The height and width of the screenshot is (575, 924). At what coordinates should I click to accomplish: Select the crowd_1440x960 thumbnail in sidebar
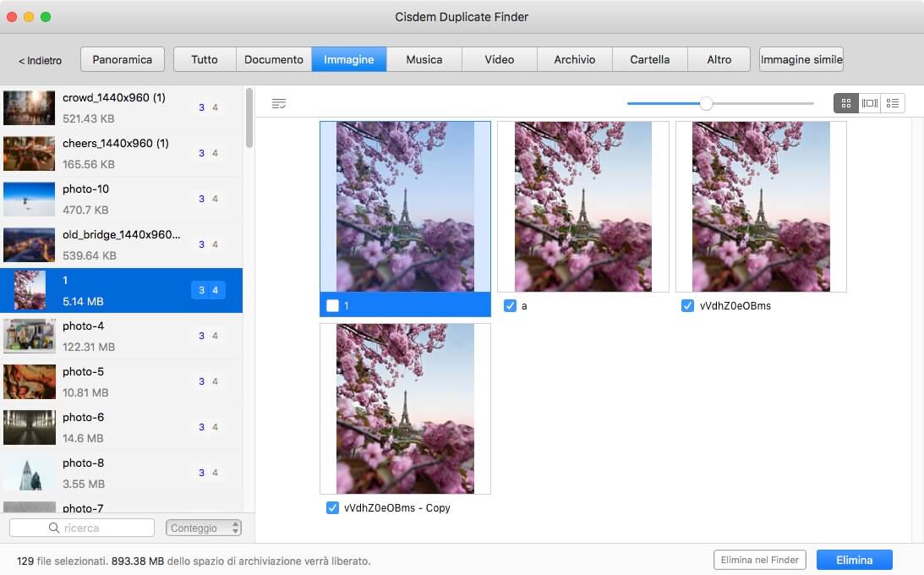[29, 108]
